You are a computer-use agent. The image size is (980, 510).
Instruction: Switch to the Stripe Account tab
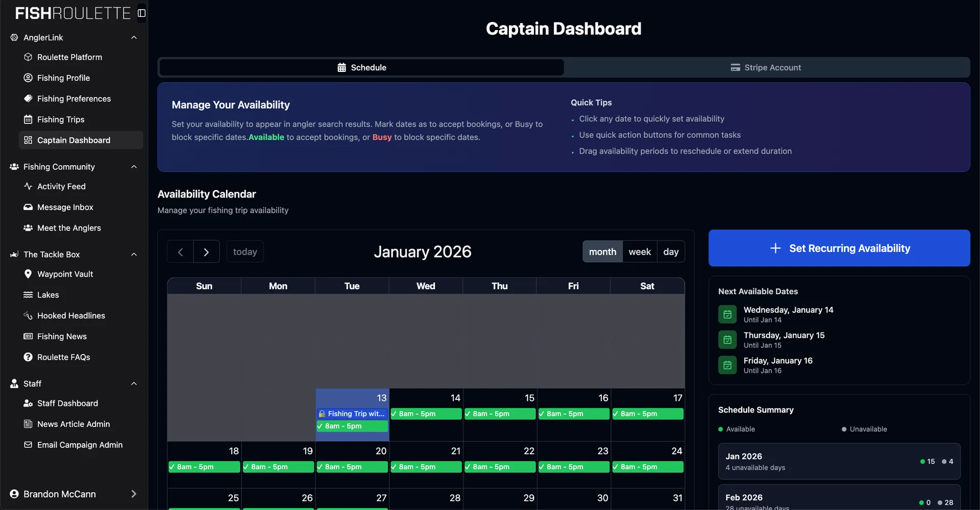[766, 67]
